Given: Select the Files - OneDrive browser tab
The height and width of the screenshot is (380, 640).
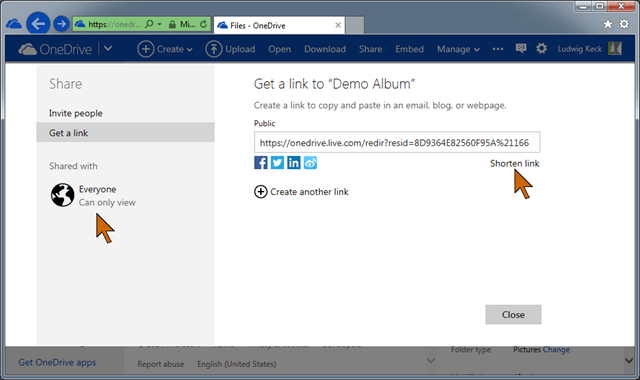Looking at the screenshot, I should click(279, 25).
